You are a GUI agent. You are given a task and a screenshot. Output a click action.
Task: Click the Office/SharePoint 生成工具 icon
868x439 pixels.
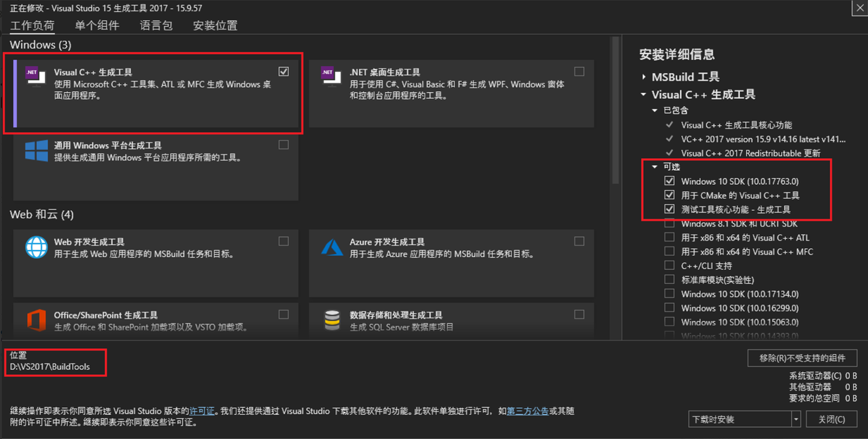click(x=36, y=320)
